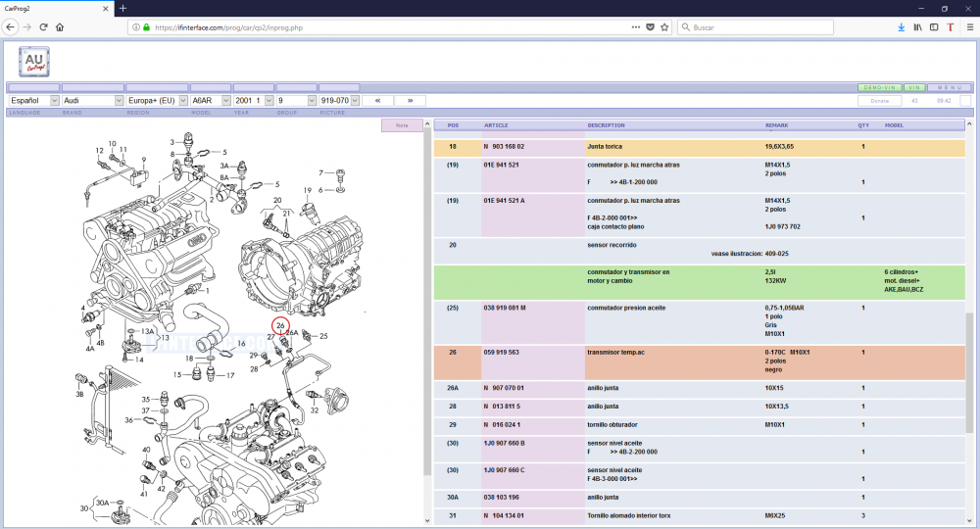Go to previous picture with « button
980x529 pixels.
coord(377,101)
